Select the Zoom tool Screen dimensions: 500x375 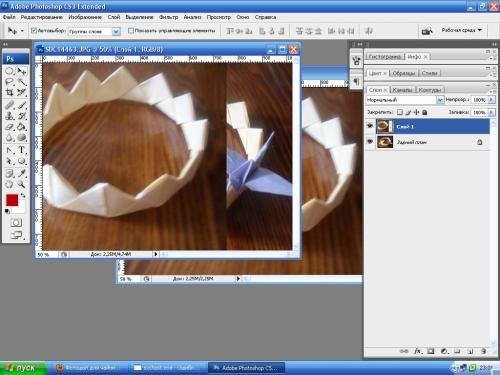click(x=22, y=184)
